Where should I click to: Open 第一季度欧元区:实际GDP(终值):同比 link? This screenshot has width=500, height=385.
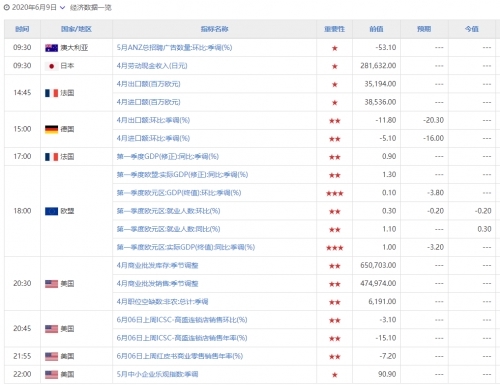[x=186, y=247]
